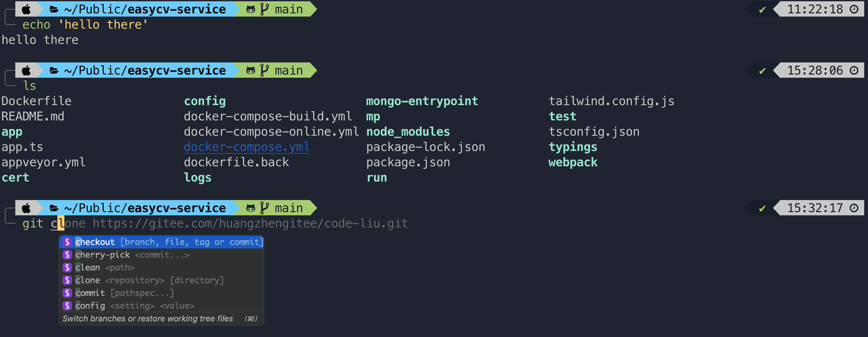Click the dollar icon beside clean suggestion
This screenshot has width=868, height=337.
tap(67, 268)
